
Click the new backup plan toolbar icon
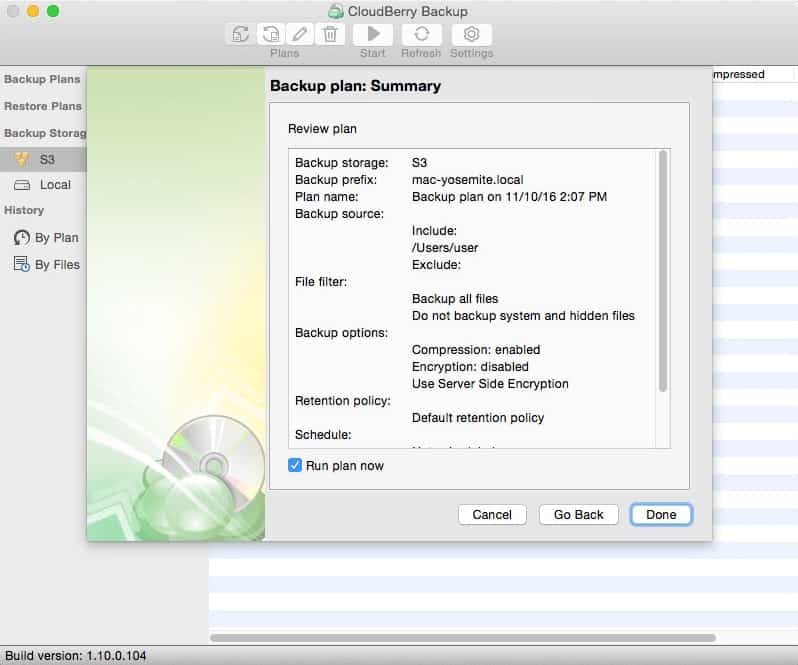[241, 34]
